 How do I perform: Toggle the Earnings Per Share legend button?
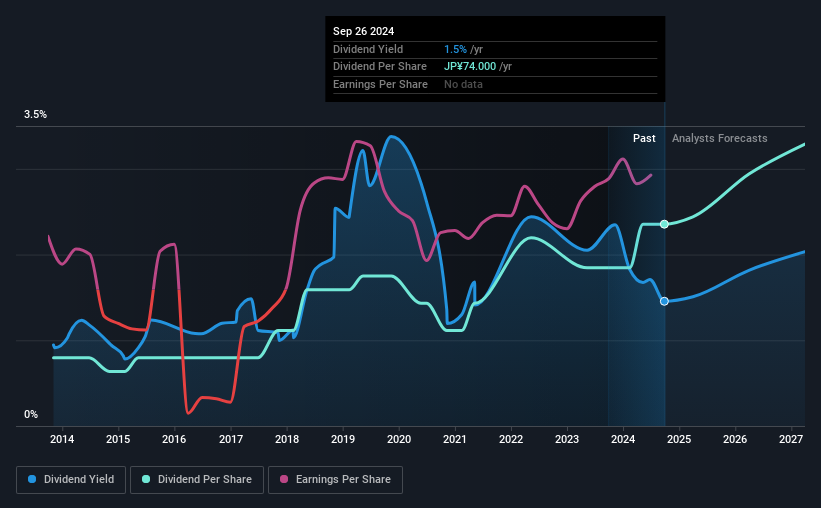[335, 480]
